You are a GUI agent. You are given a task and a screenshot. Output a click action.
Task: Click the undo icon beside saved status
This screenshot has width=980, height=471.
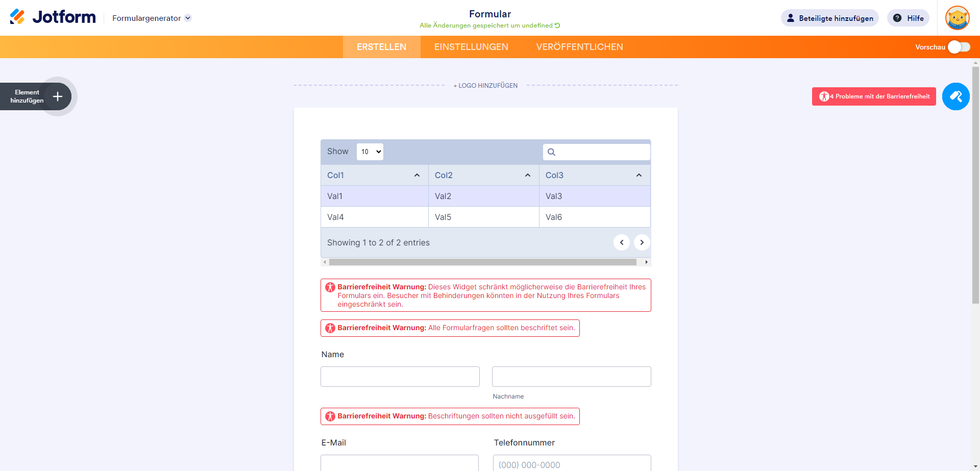557,26
